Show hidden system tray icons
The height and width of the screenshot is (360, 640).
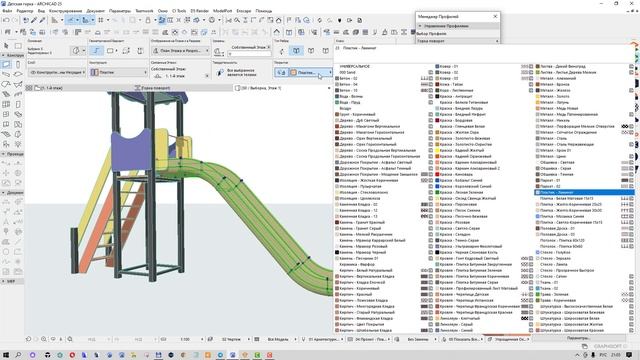coord(577,355)
